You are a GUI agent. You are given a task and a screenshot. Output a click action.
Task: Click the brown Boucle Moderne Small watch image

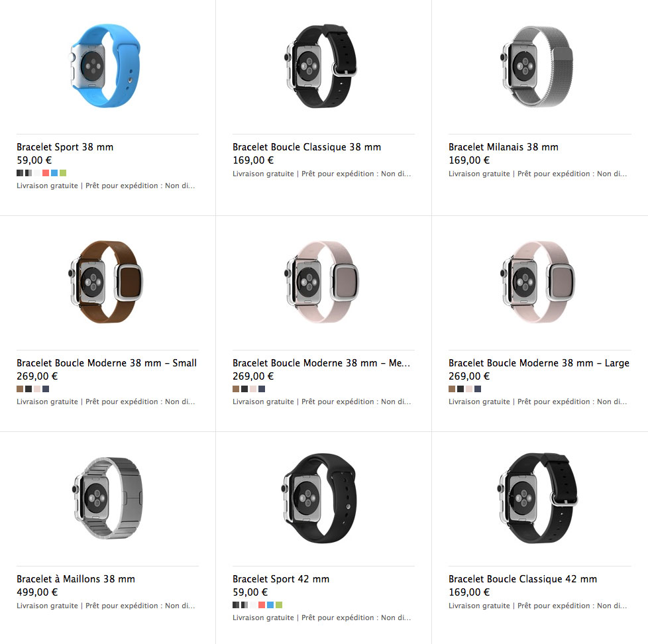click(x=106, y=282)
